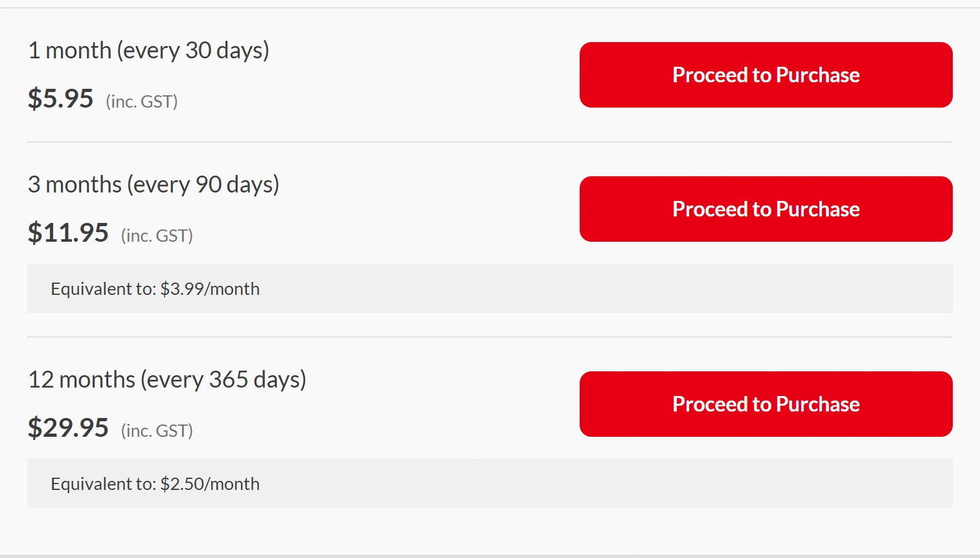The width and height of the screenshot is (980, 558).
Task: Click "(inc. GST)" beside the $11.95 price
Action: tap(157, 236)
